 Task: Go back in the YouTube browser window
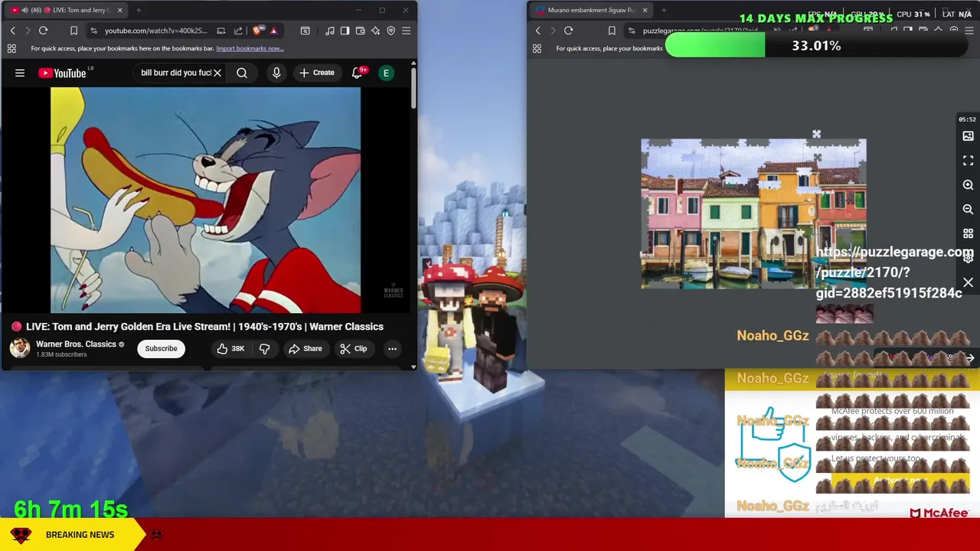(13, 31)
